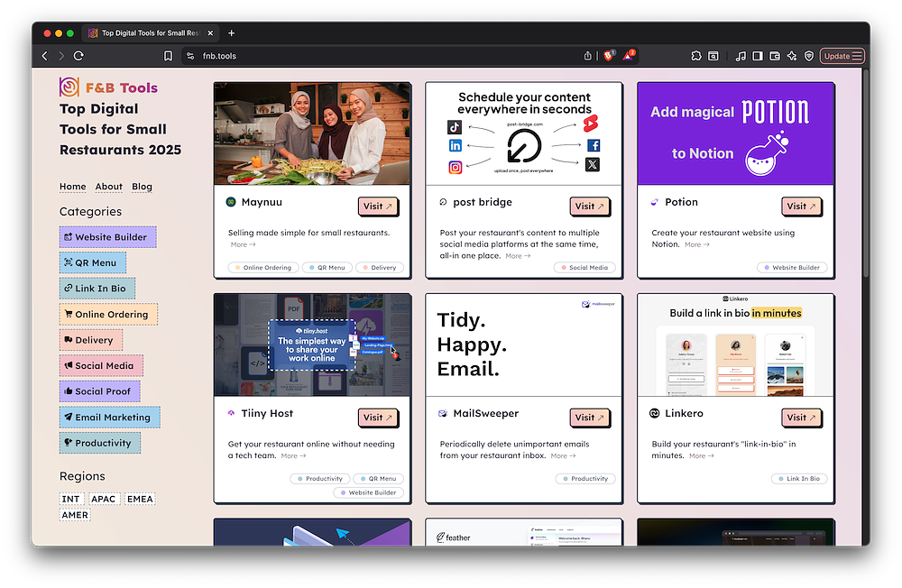Click the Tiiny Host preview thumbnail

[312, 345]
